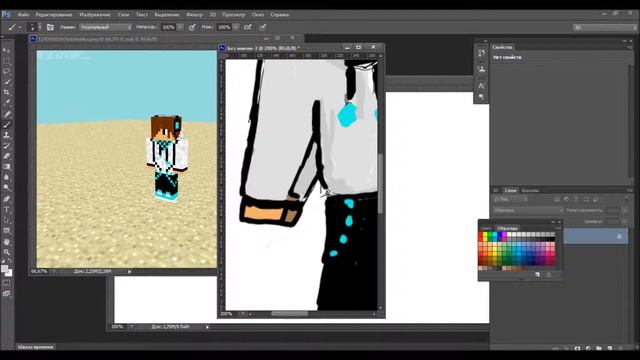Screen dimensions: 640x360
Task: Open the layer blend mode dropdown in the Layers panel
Action: (x=528, y=210)
